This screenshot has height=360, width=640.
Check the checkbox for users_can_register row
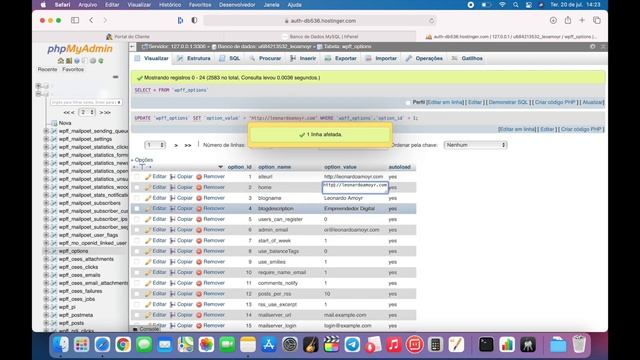[x=137, y=219]
